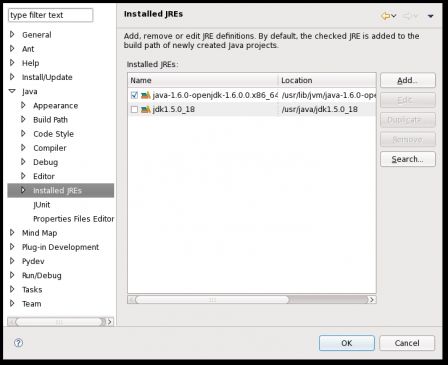Expand the General preferences node
The width and height of the screenshot is (448, 365).
point(12,34)
